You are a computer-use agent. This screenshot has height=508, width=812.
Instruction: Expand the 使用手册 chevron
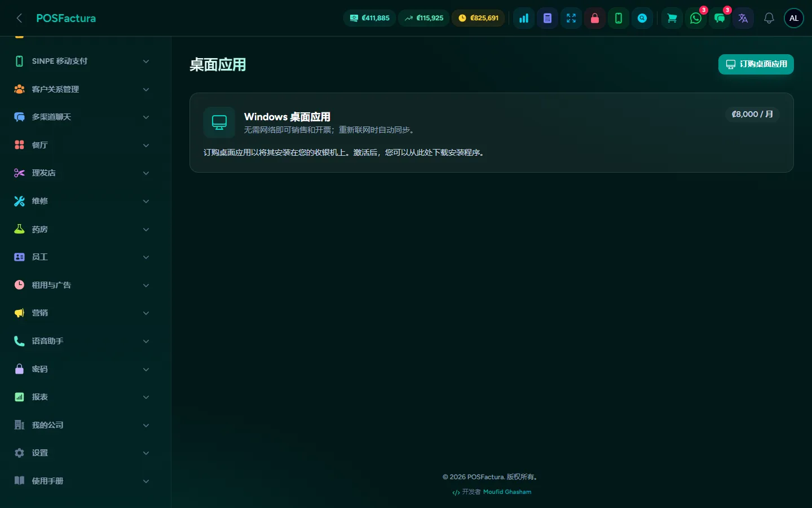146,481
